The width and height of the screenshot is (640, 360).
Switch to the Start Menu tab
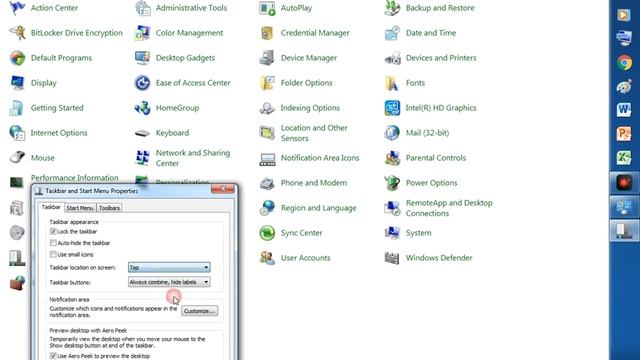[x=80, y=208]
